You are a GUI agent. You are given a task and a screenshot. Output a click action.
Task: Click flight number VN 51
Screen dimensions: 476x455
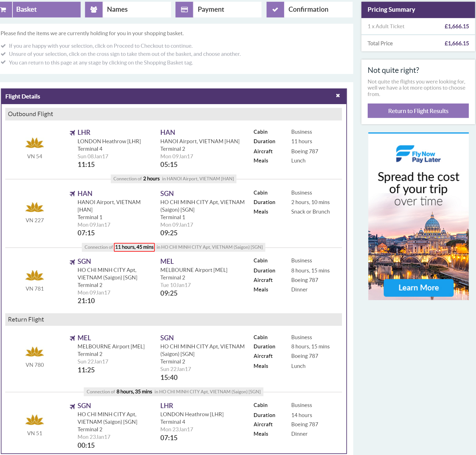point(35,433)
